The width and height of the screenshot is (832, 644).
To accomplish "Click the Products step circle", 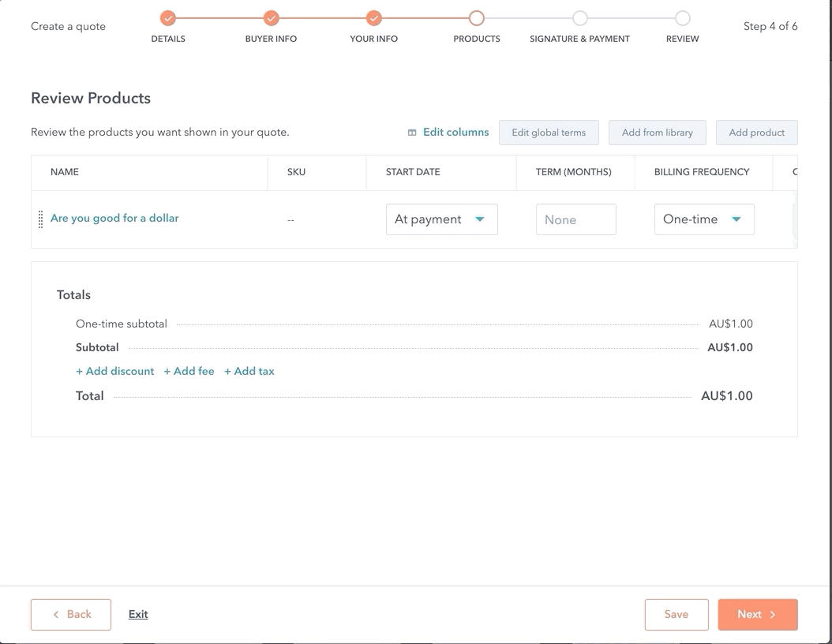I will pos(477,18).
